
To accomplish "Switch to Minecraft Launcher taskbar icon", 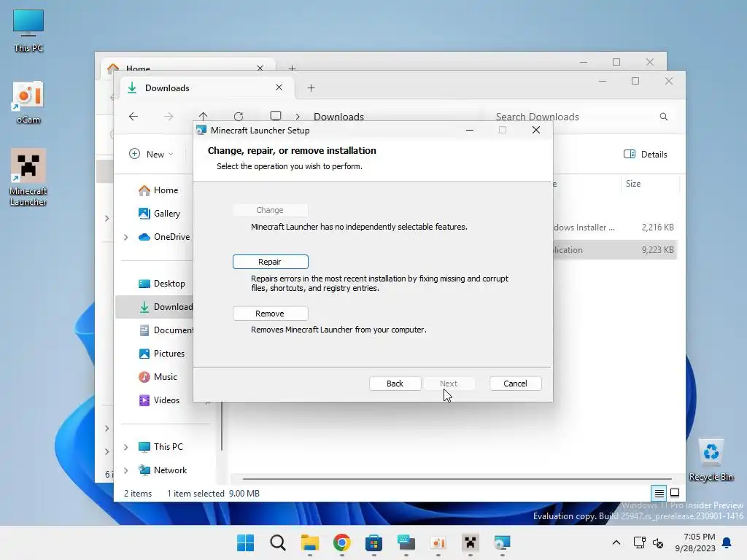I will (x=471, y=542).
